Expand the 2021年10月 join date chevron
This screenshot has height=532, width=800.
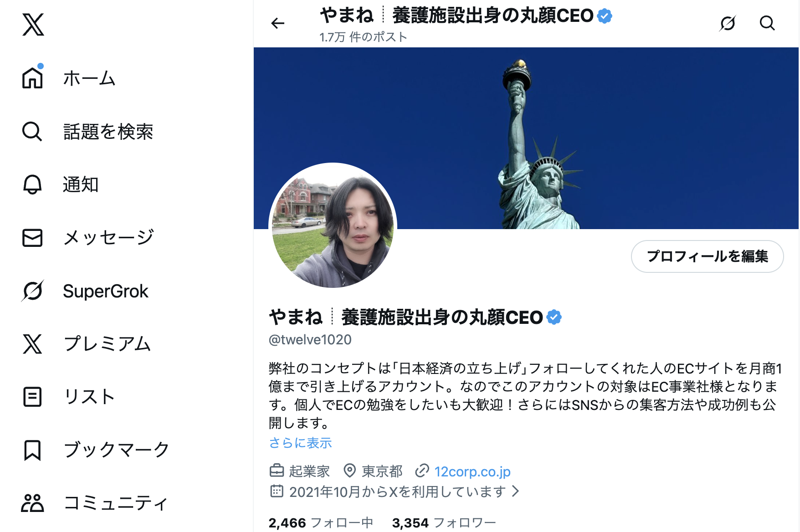tap(516, 491)
